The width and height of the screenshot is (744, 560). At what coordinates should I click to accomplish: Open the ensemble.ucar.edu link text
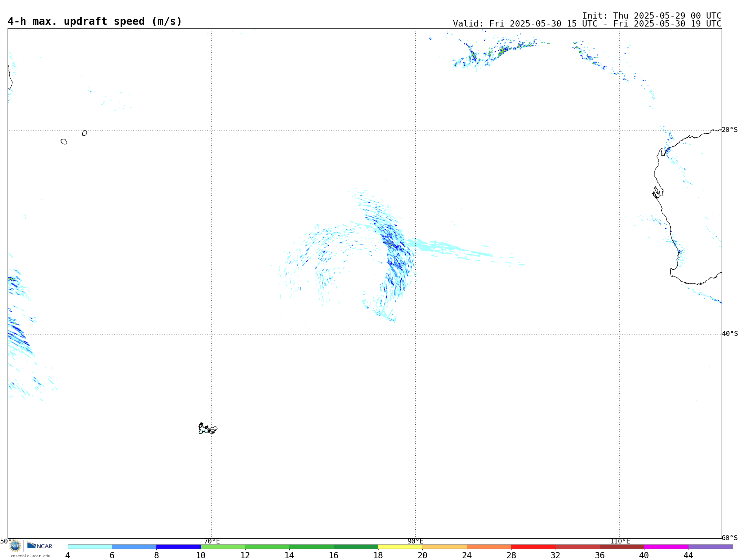coord(31,556)
